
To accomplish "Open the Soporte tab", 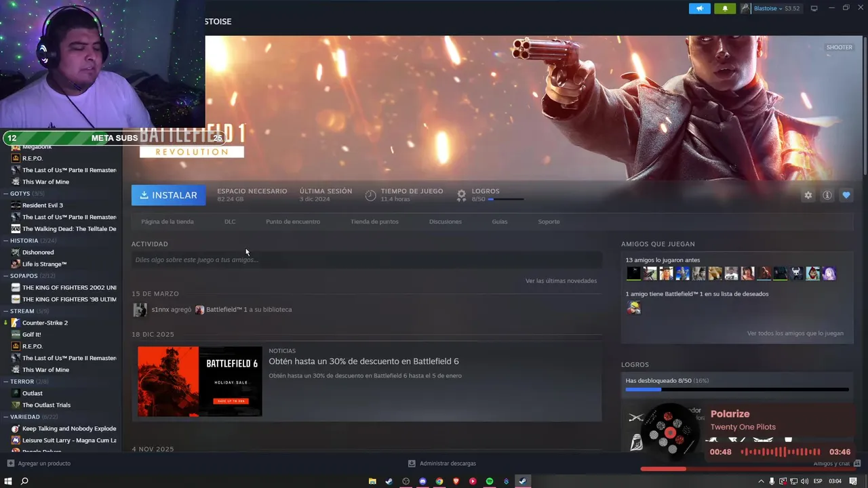I will coord(549,222).
